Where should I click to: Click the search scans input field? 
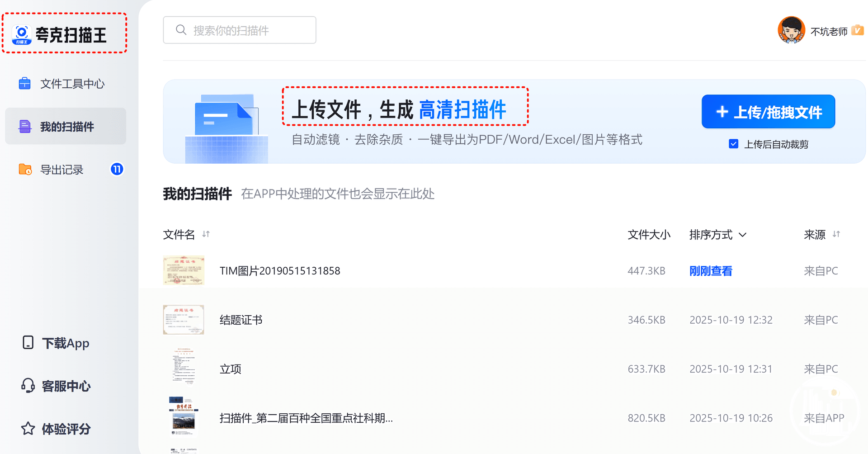tap(240, 30)
